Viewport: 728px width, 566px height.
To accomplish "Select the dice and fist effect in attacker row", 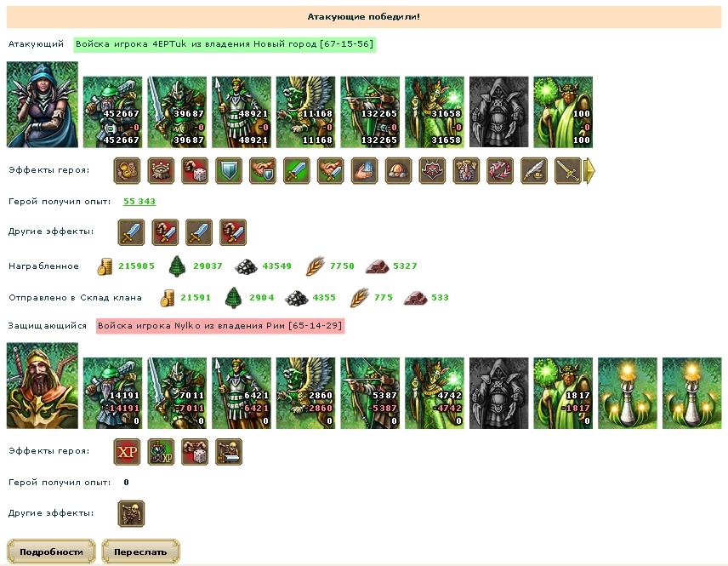I will [x=195, y=171].
